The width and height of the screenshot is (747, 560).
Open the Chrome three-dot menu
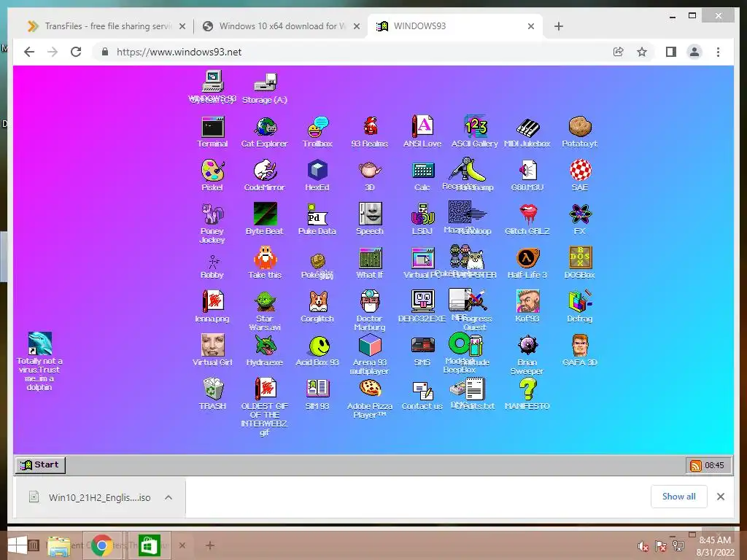tap(718, 52)
